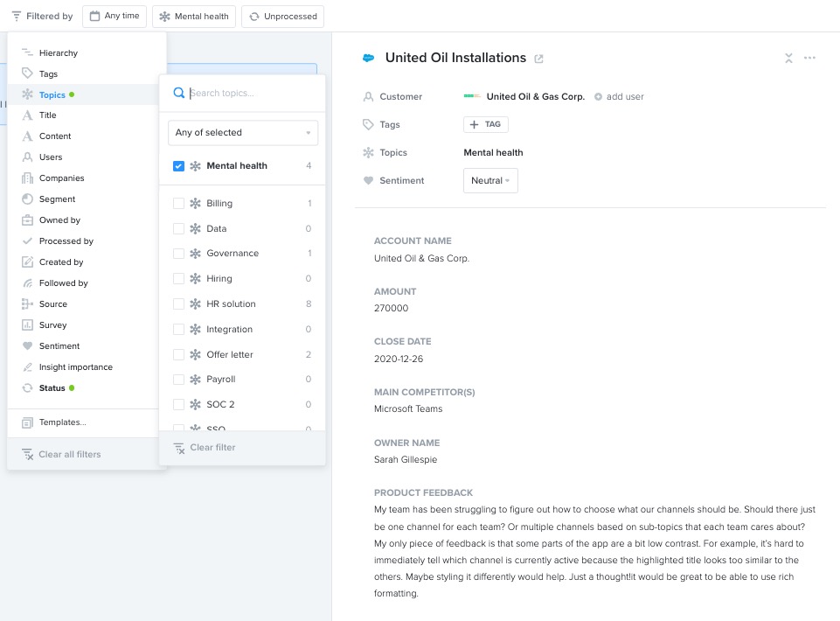Click the topic icon in Mental health chip

click(x=164, y=17)
